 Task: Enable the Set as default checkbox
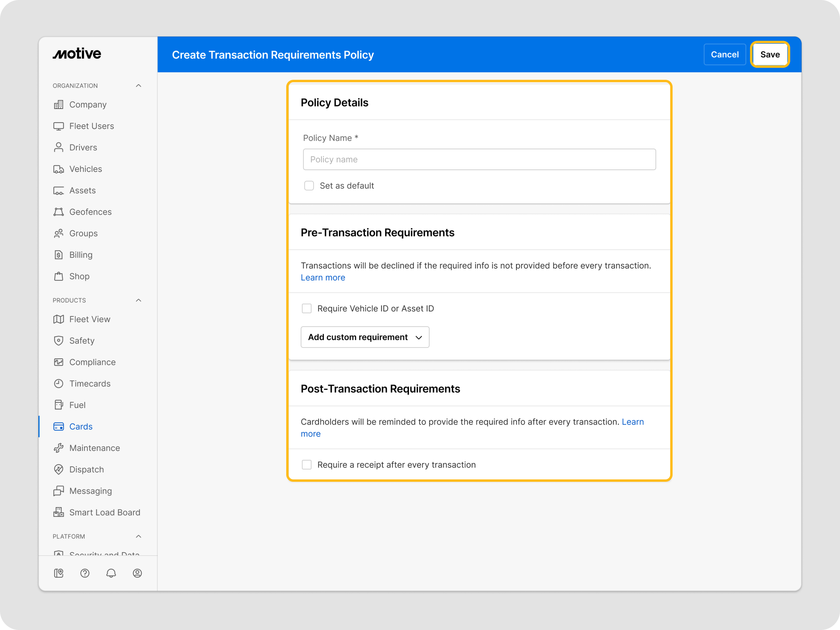(x=309, y=186)
